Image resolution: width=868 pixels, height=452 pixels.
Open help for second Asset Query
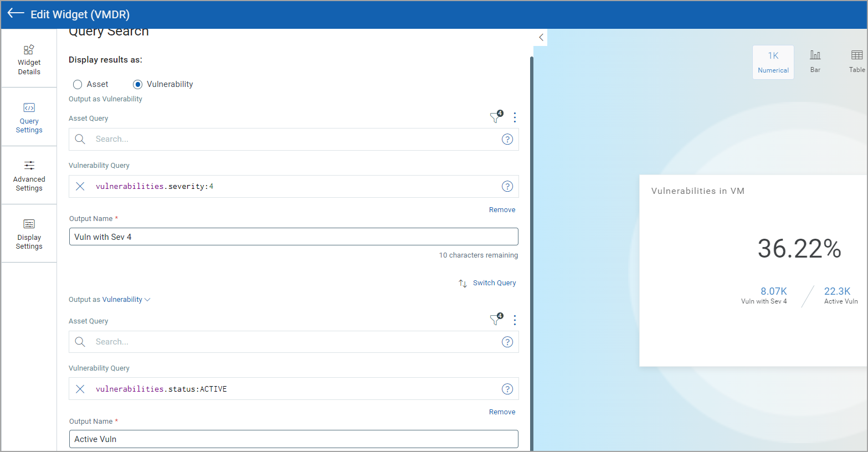pyautogui.click(x=507, y=342)
